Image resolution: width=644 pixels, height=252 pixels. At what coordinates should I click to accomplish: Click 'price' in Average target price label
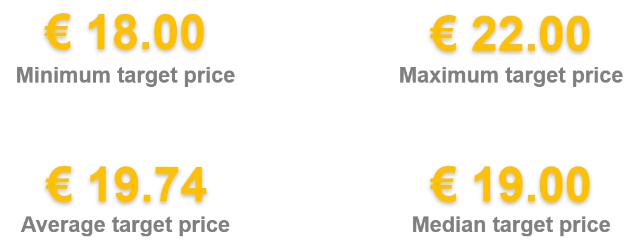[x=204, y=225]
